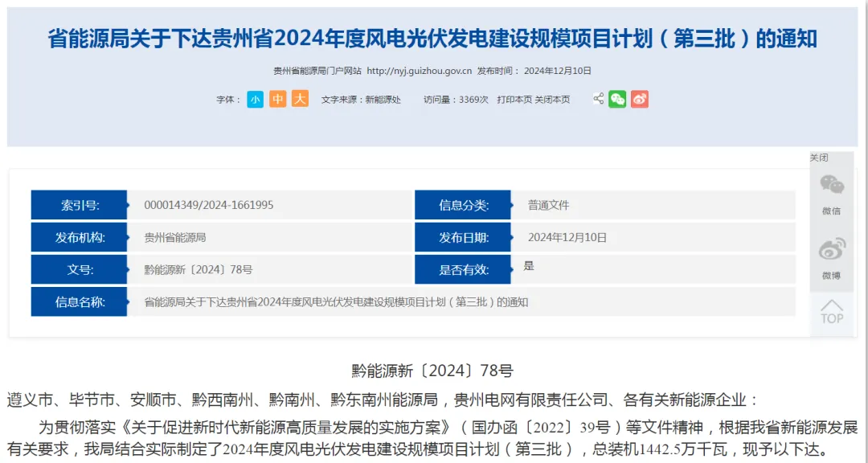Click the 文号 blue label

pyautogui.click(x=79, y=269)
